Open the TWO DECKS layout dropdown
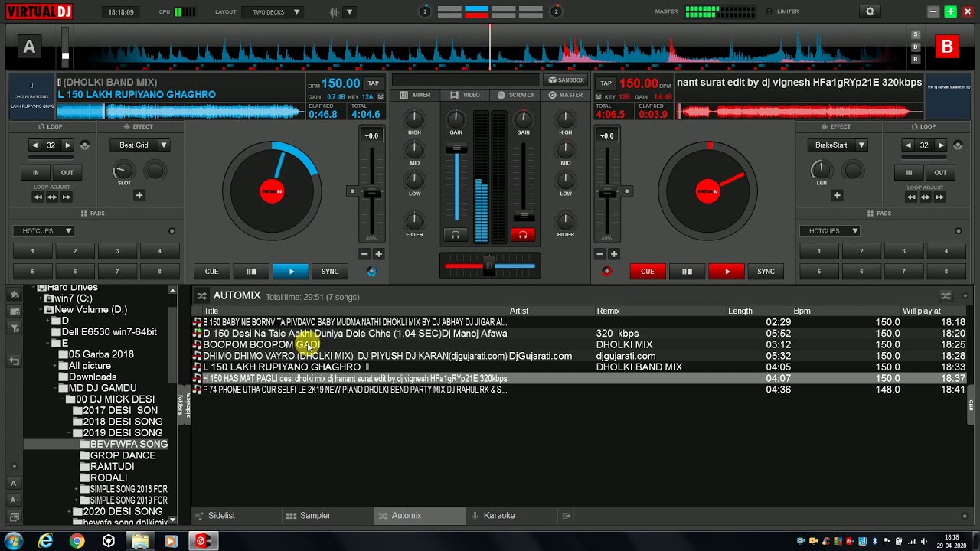The image size is (980, 551). pos(273,12)
